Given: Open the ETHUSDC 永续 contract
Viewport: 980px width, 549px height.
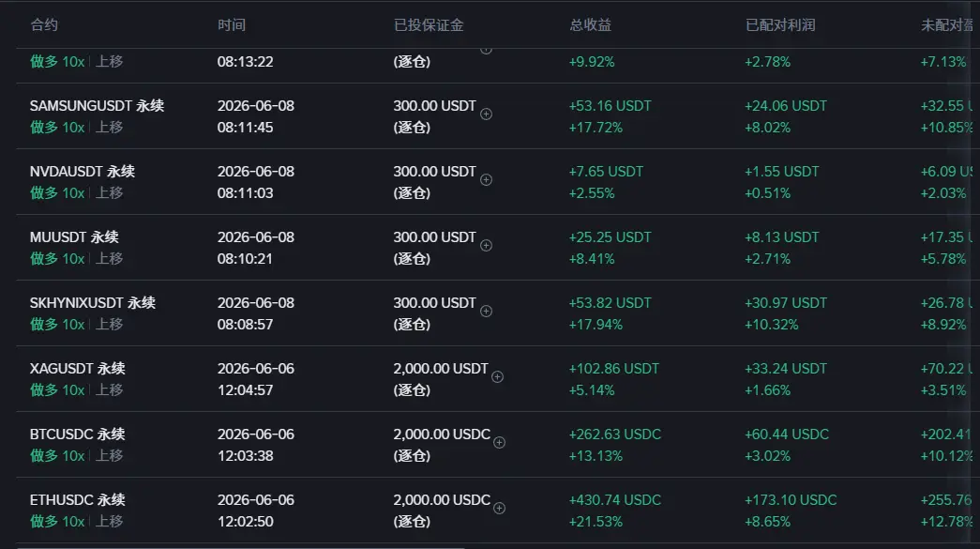Looking at the screenshot, I should pyautogui.click(x=78, y=499).
